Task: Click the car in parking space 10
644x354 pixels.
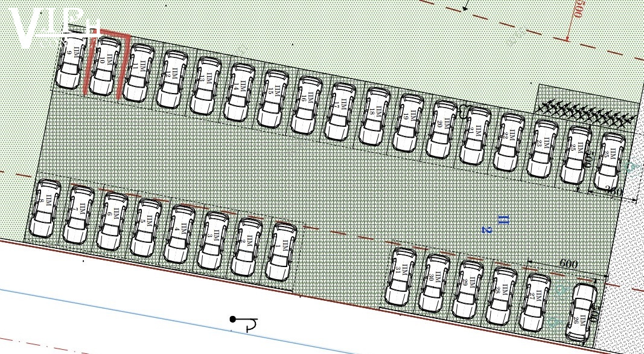Action: click(106, 66)
